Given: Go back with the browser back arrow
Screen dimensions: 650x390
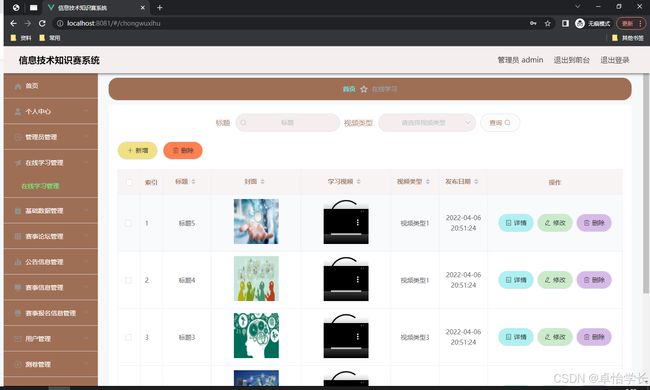Looking at the screenshot, I should (x=13, y=24).
